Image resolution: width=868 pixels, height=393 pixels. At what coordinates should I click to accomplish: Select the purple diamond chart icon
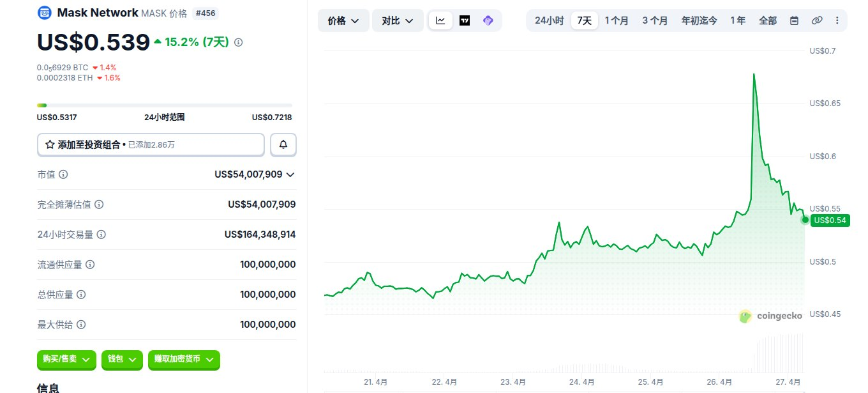[488, 20]
